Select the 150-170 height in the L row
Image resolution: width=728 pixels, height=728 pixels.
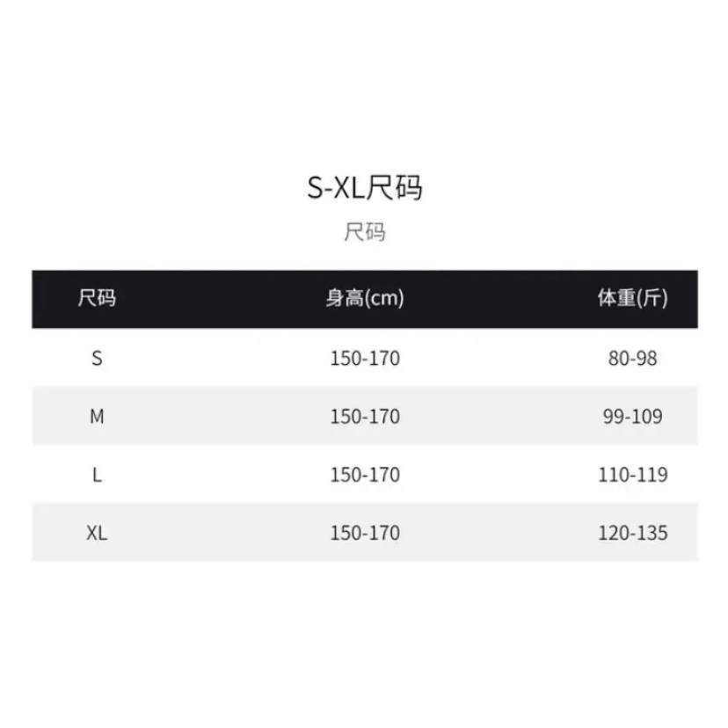364,475
